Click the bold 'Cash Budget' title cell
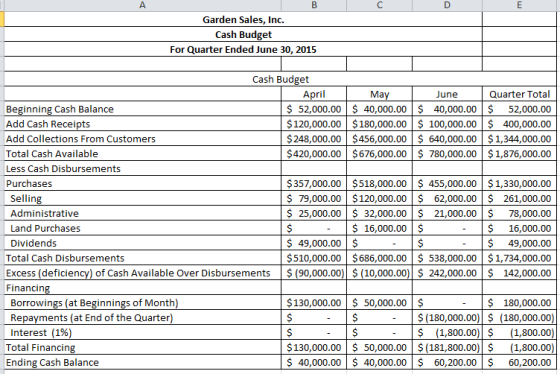 (243, 34)
